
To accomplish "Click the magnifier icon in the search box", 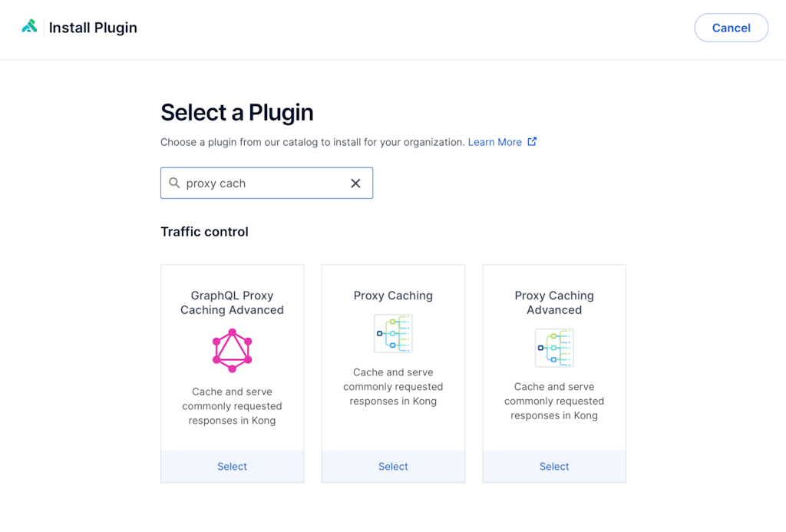I will point(174,183).
